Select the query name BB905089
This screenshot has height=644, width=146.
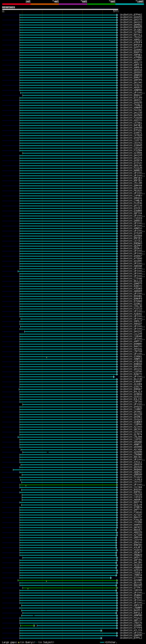tap(8, 8)
